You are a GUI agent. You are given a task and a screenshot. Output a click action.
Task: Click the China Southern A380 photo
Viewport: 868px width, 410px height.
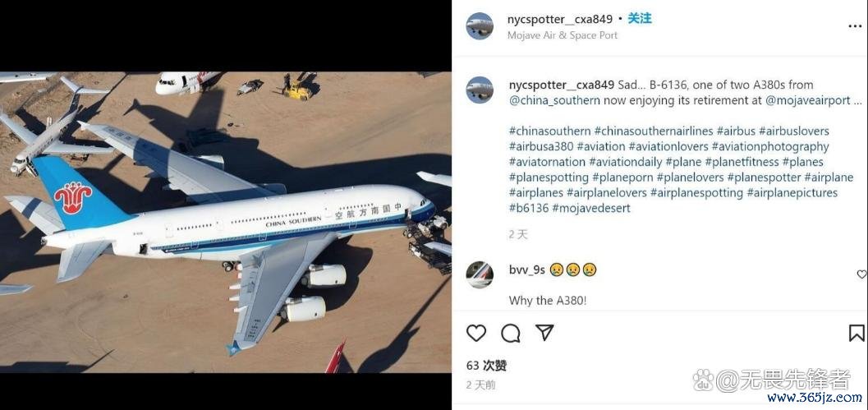(225, 222)
